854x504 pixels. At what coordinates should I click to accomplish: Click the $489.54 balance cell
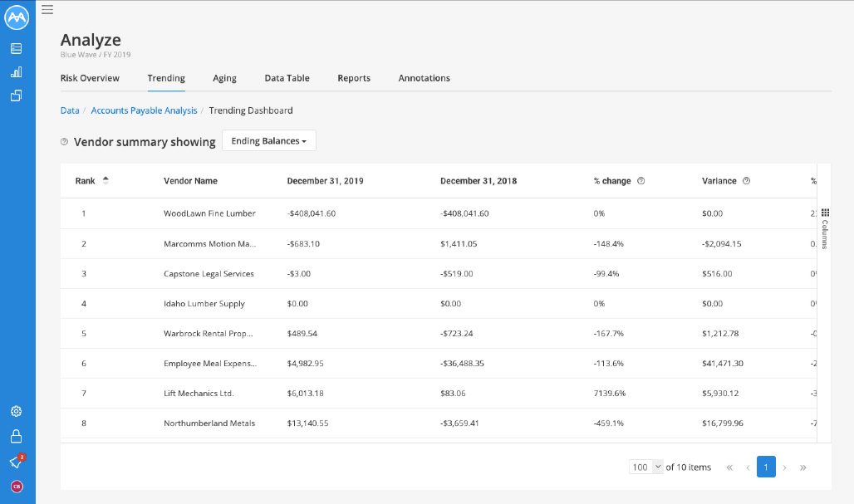pyautogui.click(x=302, y=334)
